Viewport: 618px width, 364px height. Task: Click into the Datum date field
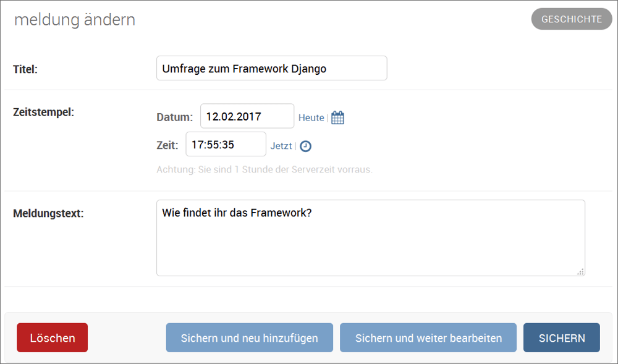point(247,117)
